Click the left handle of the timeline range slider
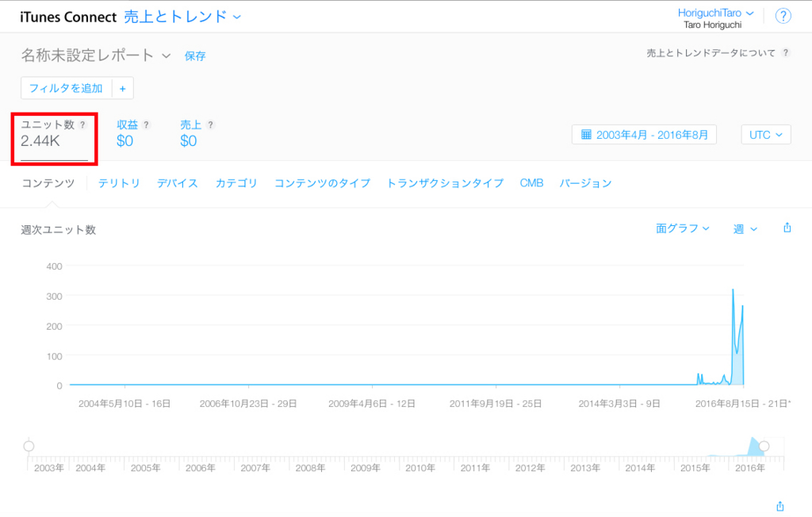 click(x=29, y=446)
